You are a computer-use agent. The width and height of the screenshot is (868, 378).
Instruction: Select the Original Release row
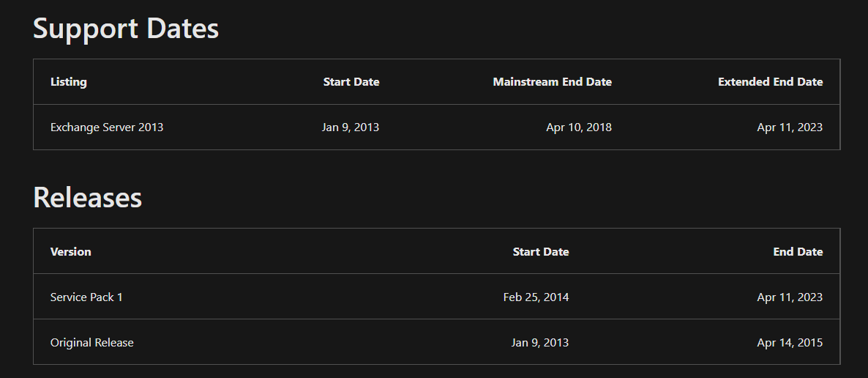(437, 342)
